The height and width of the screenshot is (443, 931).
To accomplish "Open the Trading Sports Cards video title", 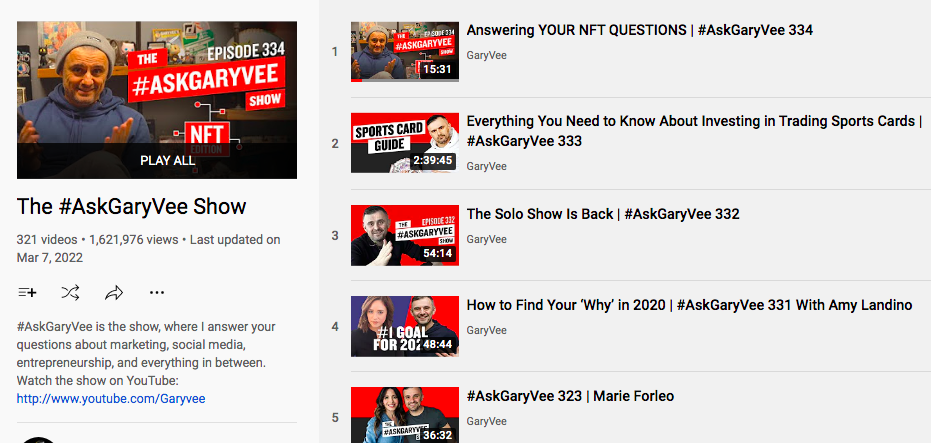I will click(x=694, y=131).
